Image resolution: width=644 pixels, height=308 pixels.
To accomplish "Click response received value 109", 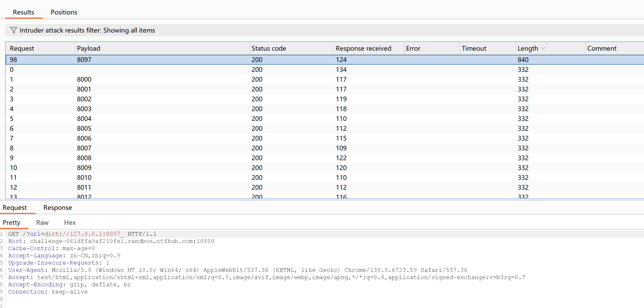I will pyautogui.click(x=341, y=148).
